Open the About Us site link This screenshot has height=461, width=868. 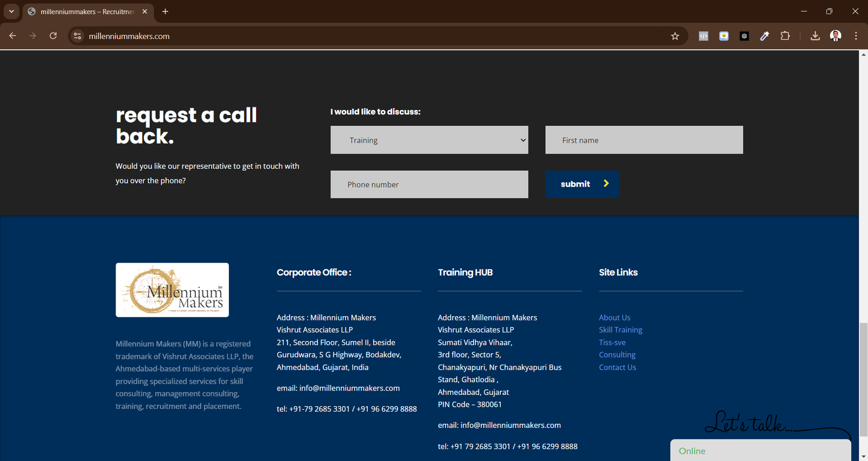click(615, 318)
